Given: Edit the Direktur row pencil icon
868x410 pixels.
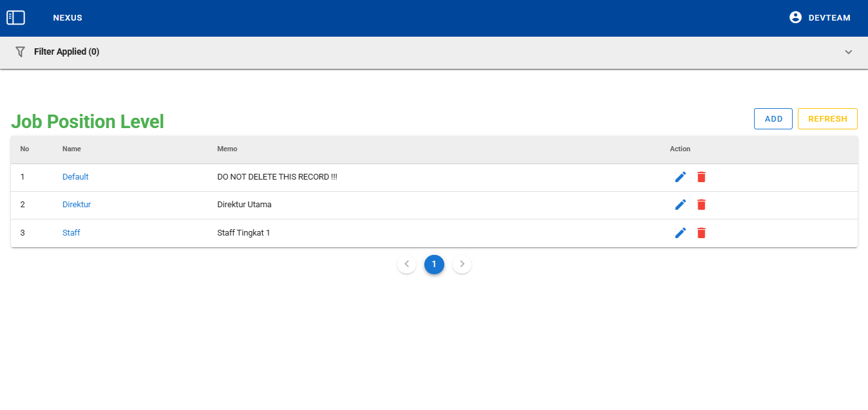Looking at the screenshot, I should click(x=681, y=205).
